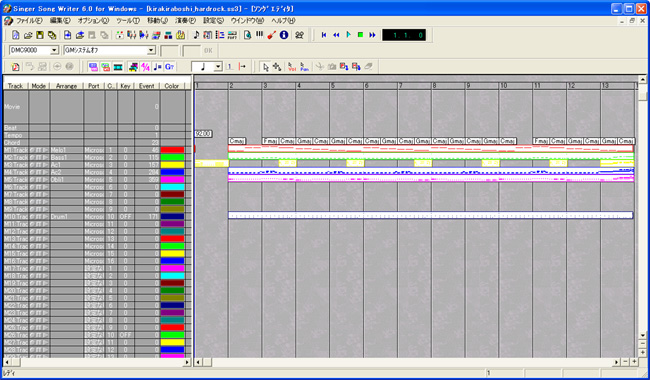Click the tempo marker at measure 1
This screenshot has height=380, width=650.
tap(203, 133)
